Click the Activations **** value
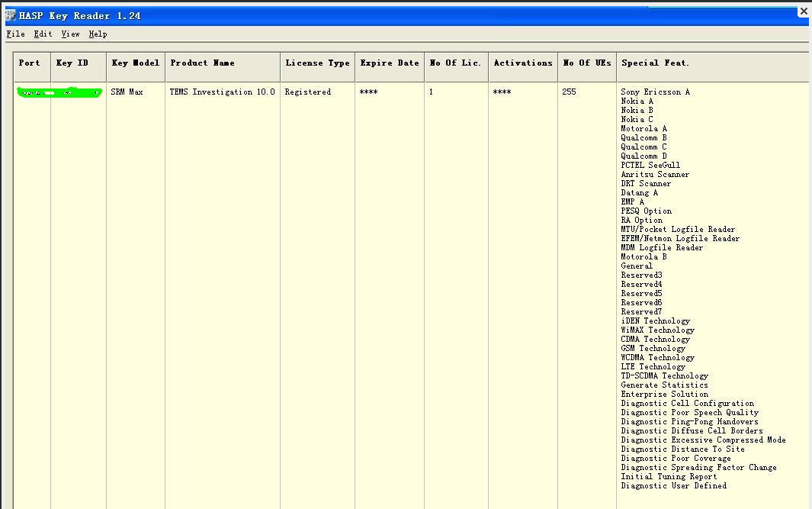 (x=502, y=92)
